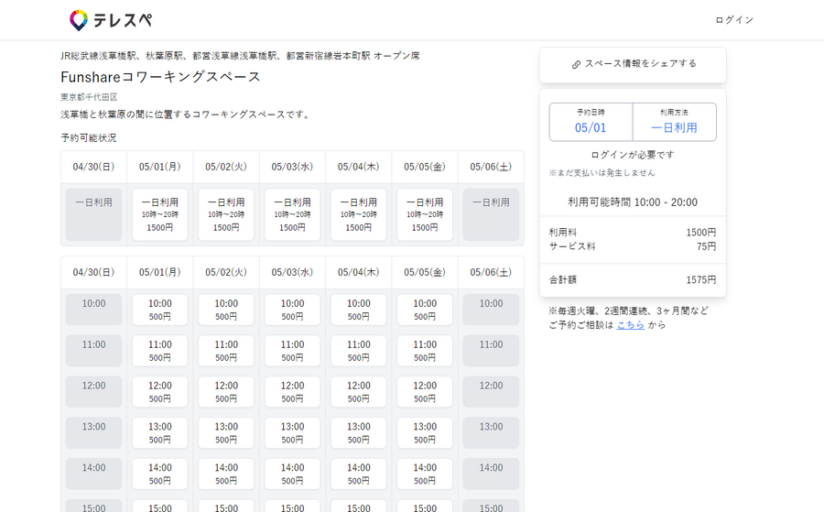Pick 13:00 slot on 05/02(火)
The height and width of the screenshot is (512, 824).
pos(226,433)
